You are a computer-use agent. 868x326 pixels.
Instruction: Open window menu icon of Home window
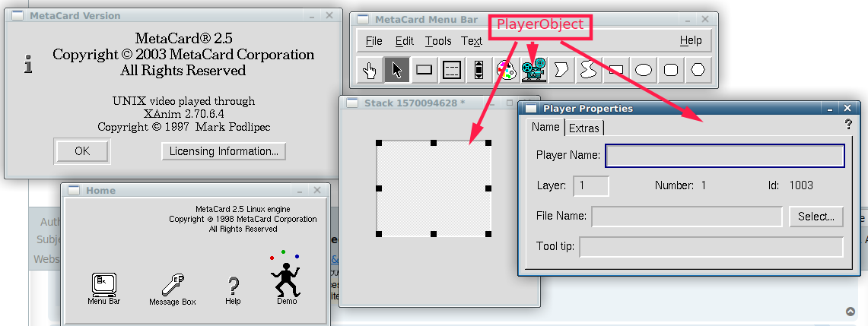(x=74, y=190)
